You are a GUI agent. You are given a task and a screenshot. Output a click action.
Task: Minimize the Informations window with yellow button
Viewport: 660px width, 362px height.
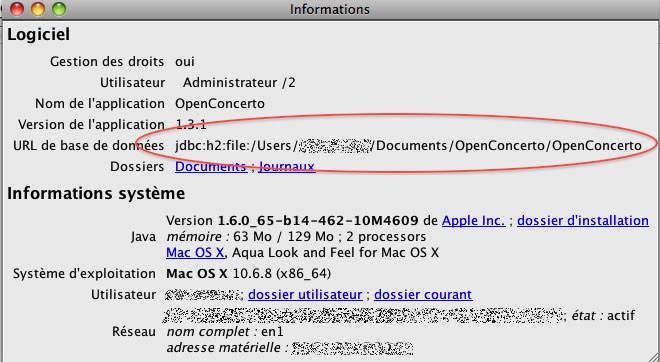[38, 9]
